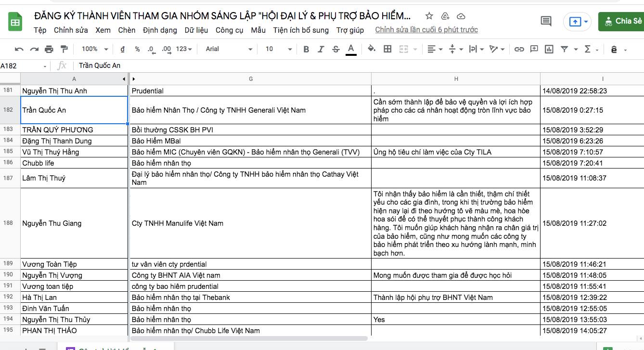Open the text rotation dropdown
The height and width of the screenshot is (350, 644).
pos(497,49)
